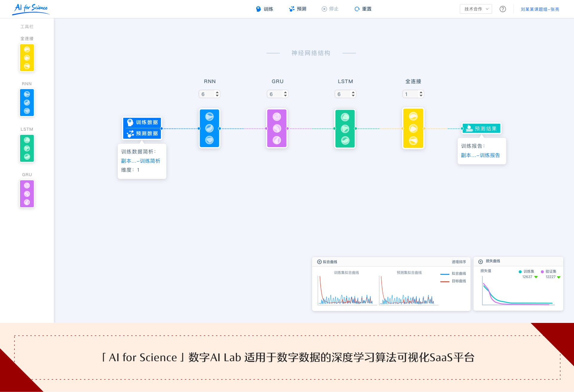Open training set 12637 dropdown arrow
This screenshot has height=392, width=574.
(536, 277)
